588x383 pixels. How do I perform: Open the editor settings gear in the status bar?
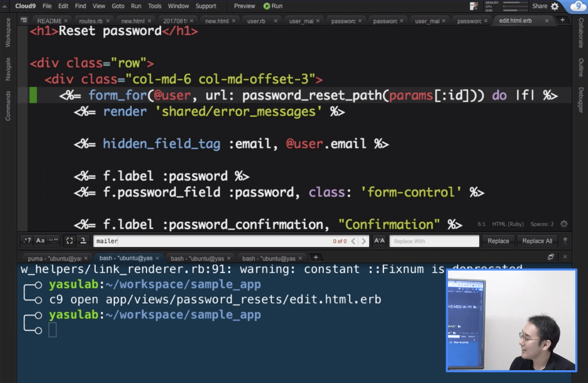coord(564,224)
